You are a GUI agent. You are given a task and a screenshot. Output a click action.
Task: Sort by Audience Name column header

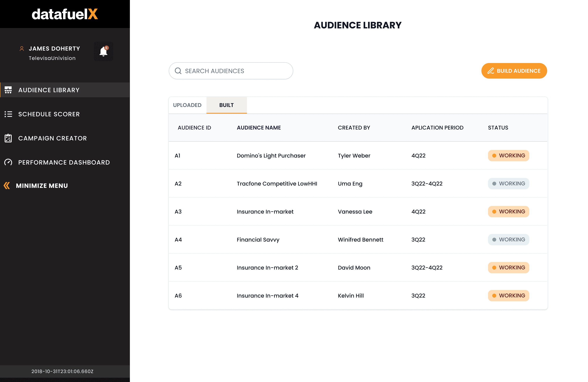259,128
